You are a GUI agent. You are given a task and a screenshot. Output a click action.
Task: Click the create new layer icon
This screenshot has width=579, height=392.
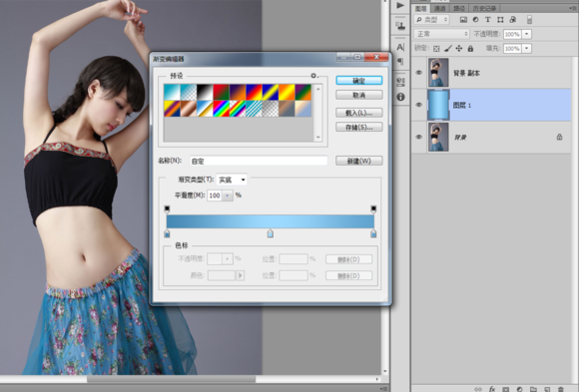[547, 389]
